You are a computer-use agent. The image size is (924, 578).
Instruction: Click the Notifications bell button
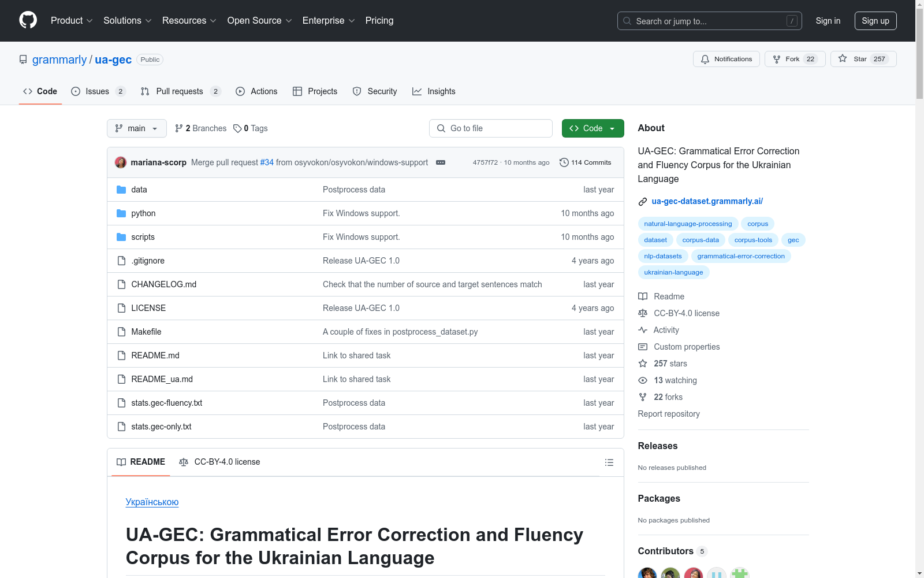[x=726, y=59]
